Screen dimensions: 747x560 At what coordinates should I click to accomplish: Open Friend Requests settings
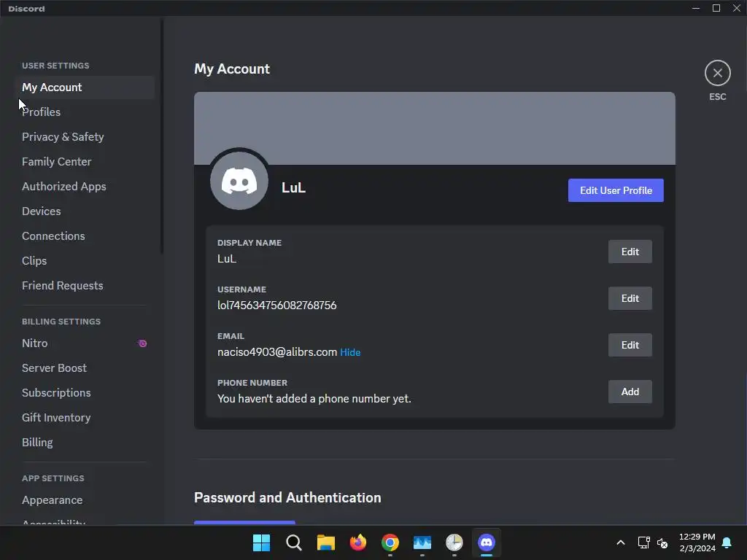pos(85,285)
